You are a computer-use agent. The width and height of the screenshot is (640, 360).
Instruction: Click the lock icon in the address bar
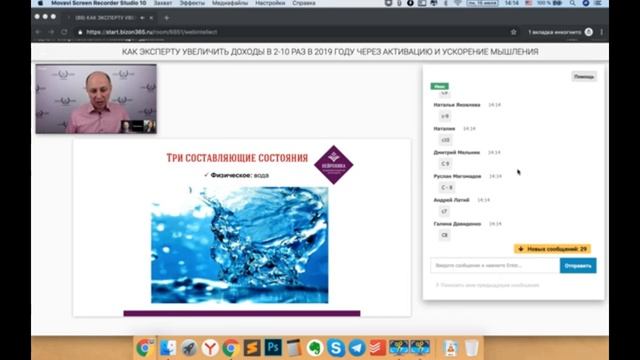[x=80, y=32]
